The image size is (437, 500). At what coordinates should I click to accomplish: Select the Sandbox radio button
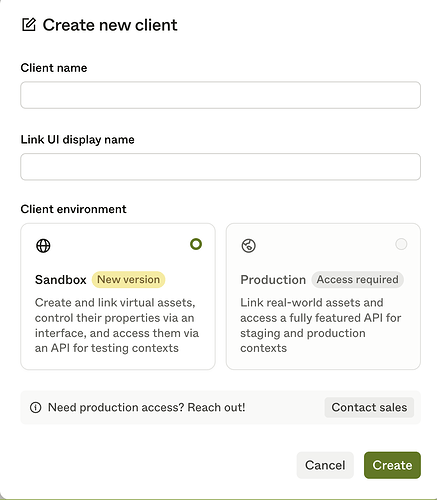[x=196, y=244]
